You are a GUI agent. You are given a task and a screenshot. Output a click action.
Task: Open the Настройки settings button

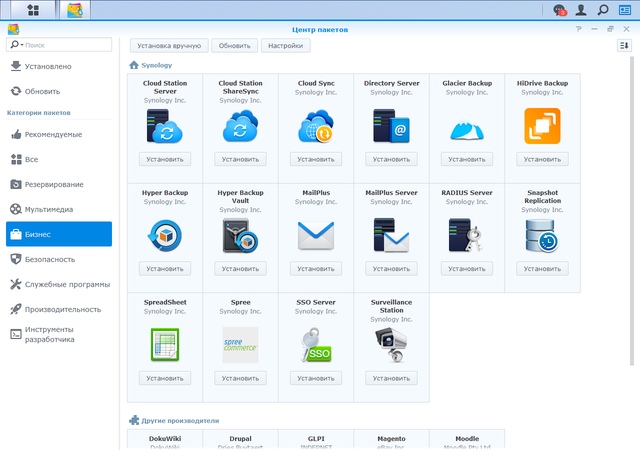pos(285,46)
